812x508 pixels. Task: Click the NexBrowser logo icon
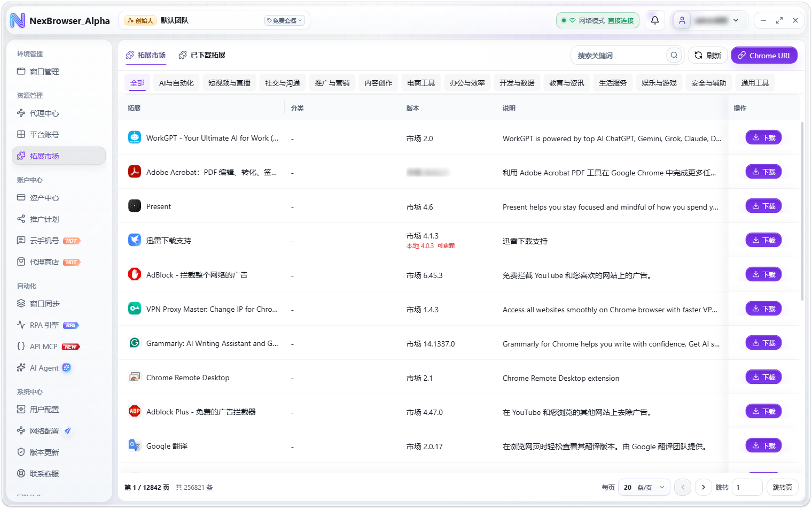(18, 20)
